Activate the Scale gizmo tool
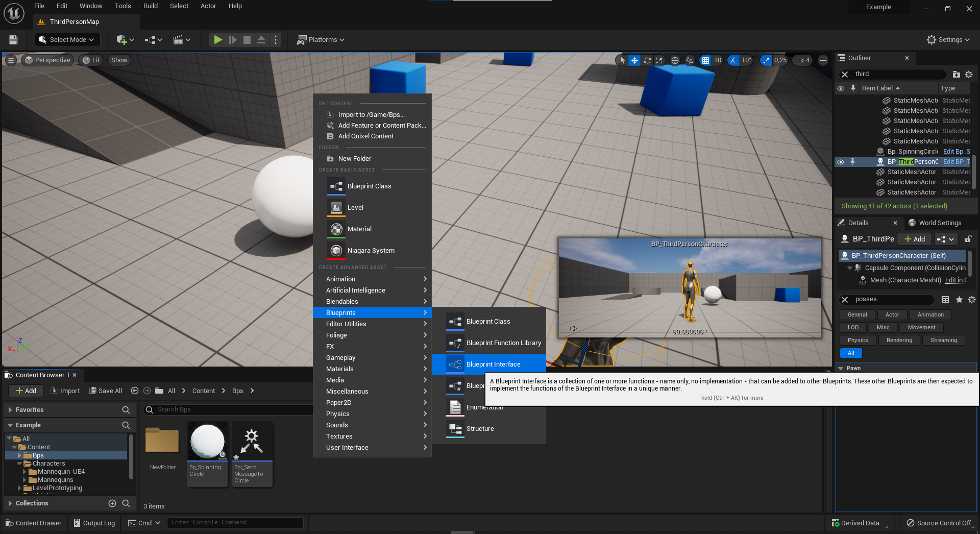 (x=659, y=60)
